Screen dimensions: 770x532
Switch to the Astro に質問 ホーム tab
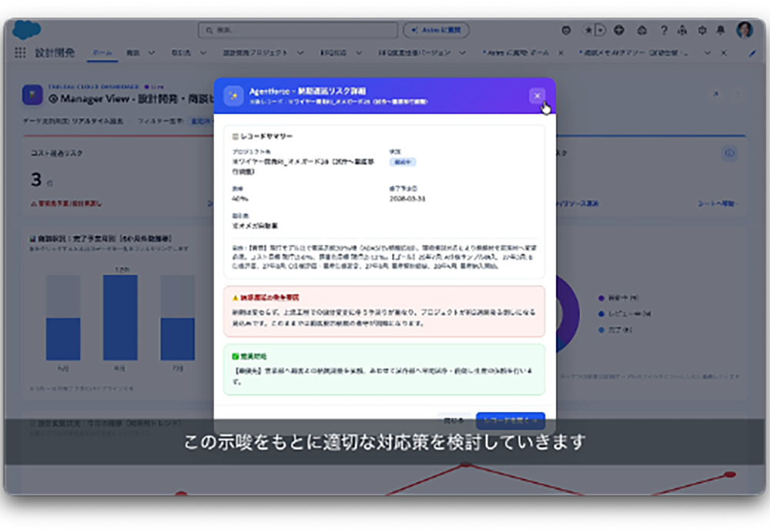pos(516,52)
